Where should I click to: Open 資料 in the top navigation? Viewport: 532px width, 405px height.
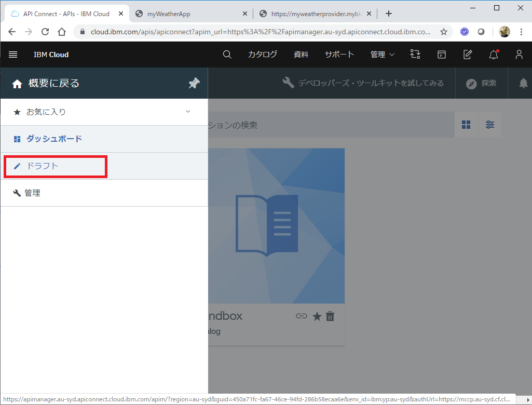(x=301, y=55)
